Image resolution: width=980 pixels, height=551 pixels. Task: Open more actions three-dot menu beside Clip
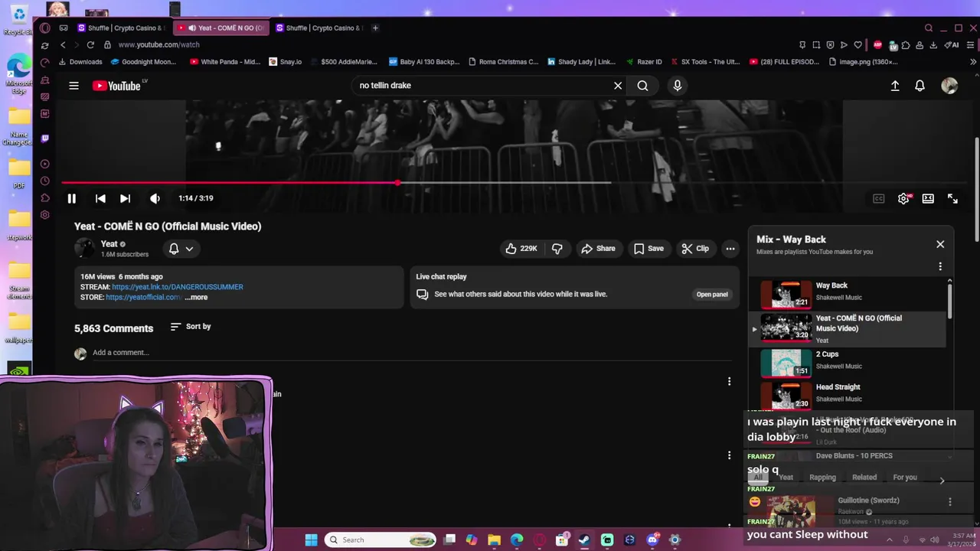730,249
